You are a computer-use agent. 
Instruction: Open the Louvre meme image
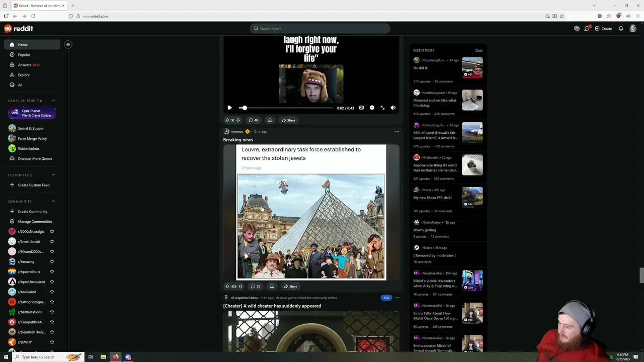click(311, 212)
